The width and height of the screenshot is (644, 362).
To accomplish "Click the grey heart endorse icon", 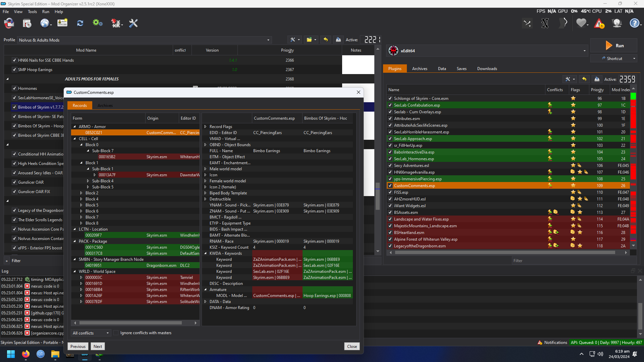I will [581, 23].
